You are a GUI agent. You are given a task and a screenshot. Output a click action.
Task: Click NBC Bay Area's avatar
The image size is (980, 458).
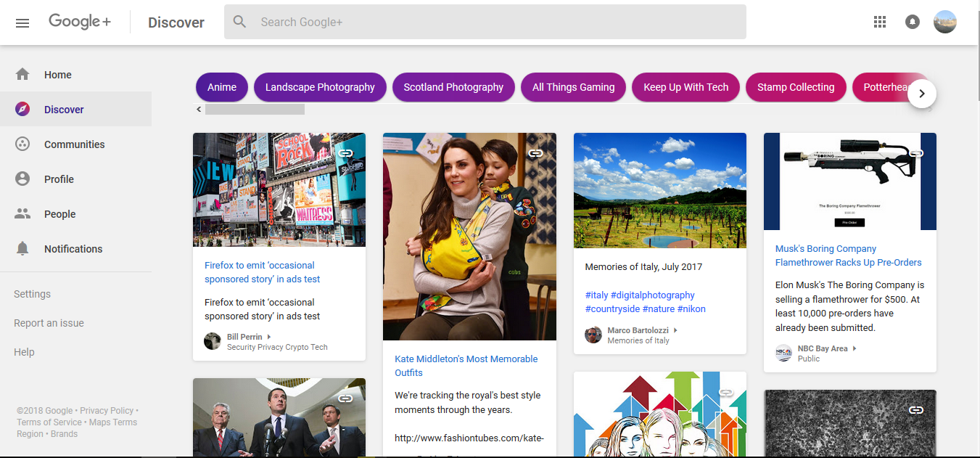(783, 353)
